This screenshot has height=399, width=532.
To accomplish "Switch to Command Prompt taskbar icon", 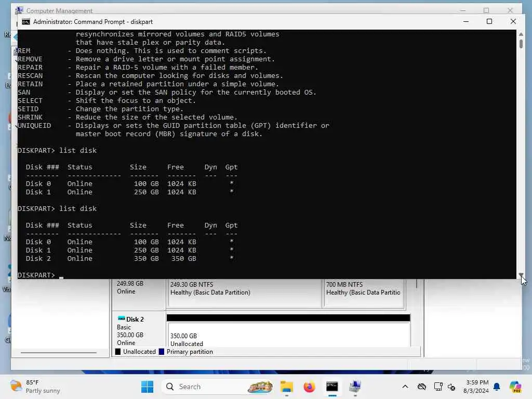I will pyautogui.click(x=332, y=387).
